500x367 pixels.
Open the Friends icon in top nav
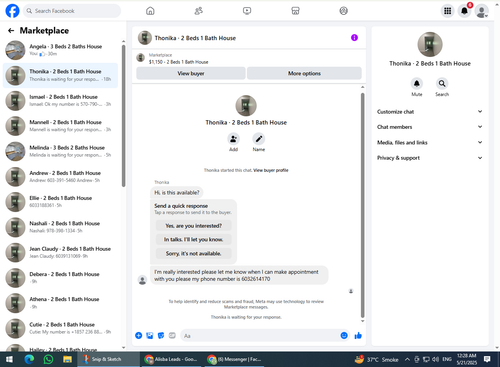(198, 11)
